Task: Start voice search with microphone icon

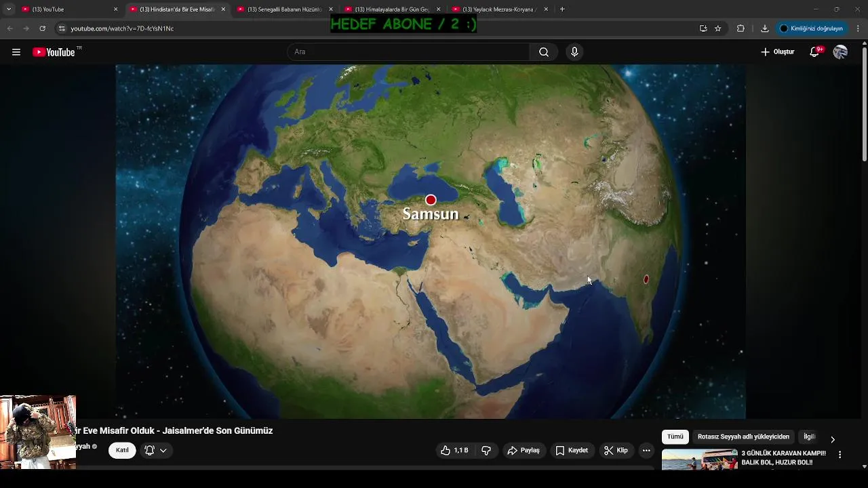Action: tap(574, 52)
